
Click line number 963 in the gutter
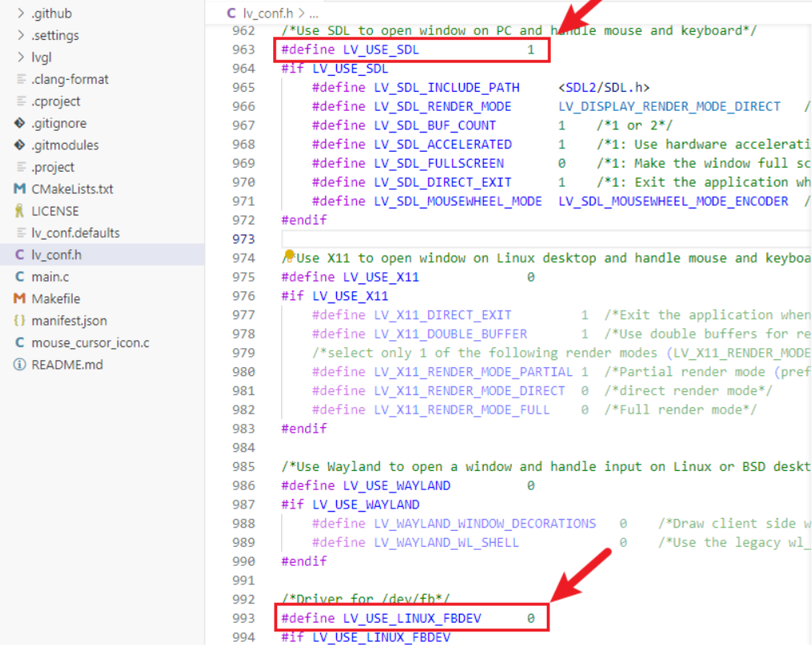[244, 49]
